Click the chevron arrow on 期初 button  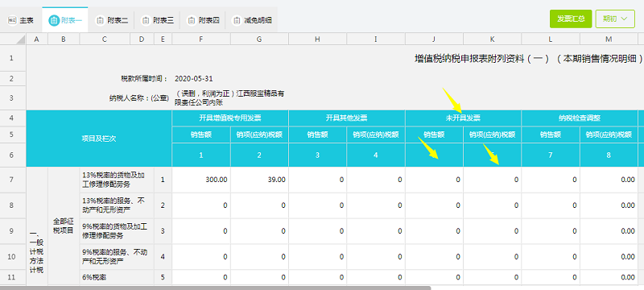pyautogui.click(x=625, y=19)
